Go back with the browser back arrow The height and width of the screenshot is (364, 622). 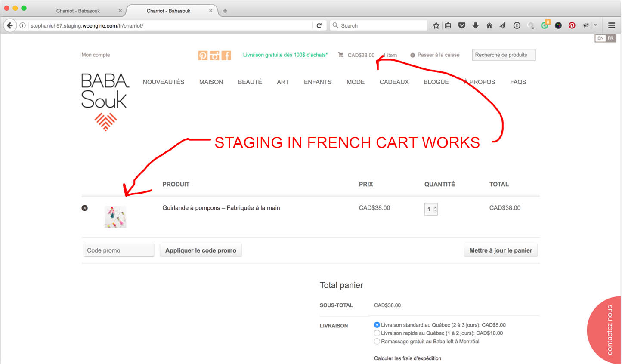point(10,25)
